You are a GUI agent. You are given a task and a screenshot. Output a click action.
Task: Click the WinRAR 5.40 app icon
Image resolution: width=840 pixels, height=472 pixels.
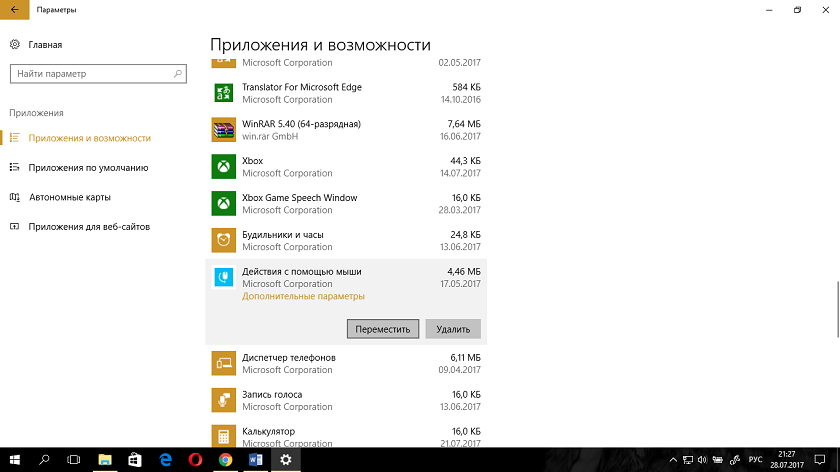click(x=223, y=130)
